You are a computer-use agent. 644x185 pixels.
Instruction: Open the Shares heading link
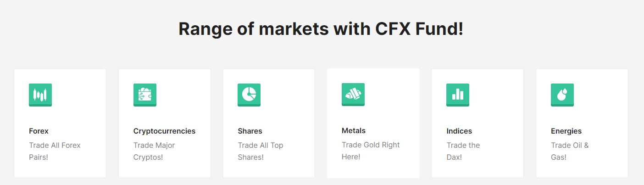[x=250, y=131]
